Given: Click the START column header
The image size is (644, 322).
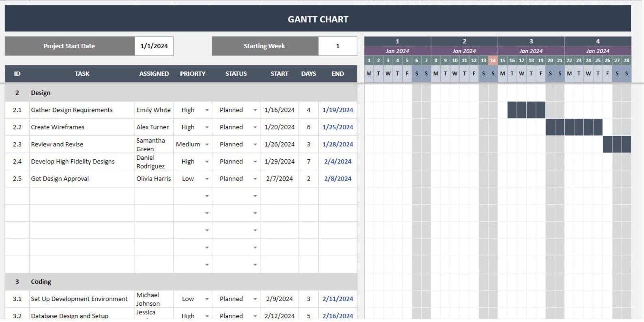Looking at the screenshot, I should pyautogui.click(x=279, y=74).
